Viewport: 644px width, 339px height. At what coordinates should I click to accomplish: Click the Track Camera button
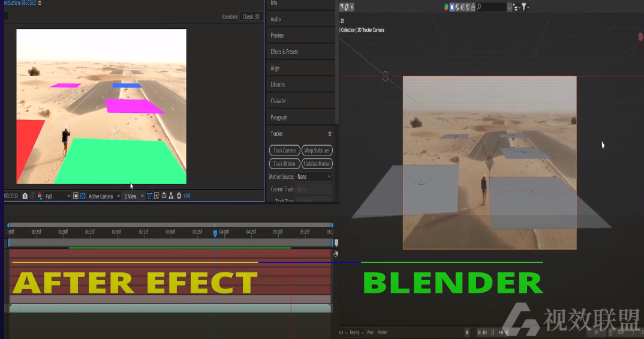[284, 151]
